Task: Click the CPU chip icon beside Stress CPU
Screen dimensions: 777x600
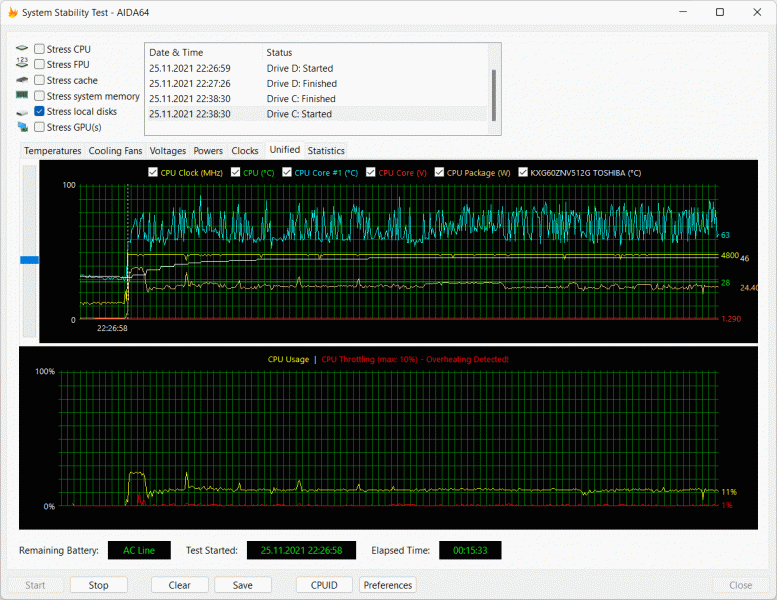Action: [x=22, y=49]
